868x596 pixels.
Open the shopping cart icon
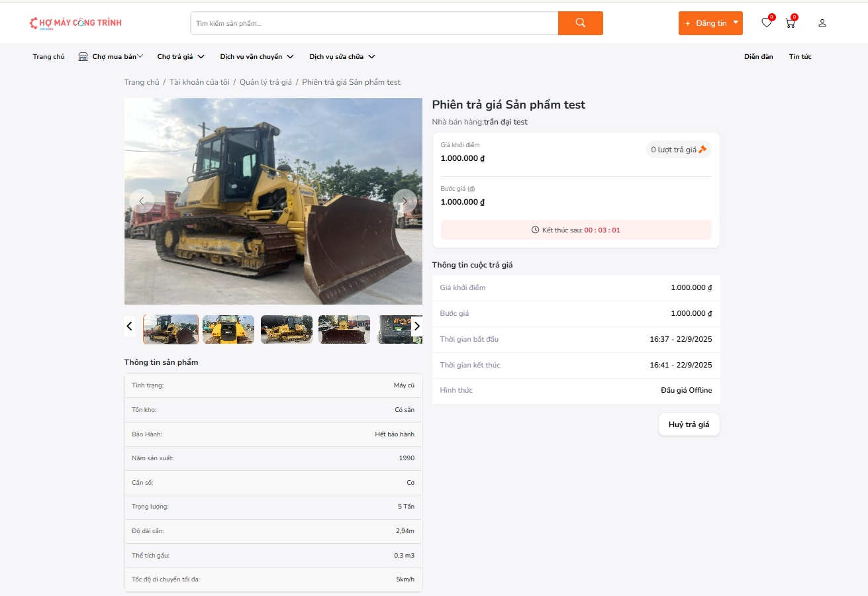coord(790,23)
